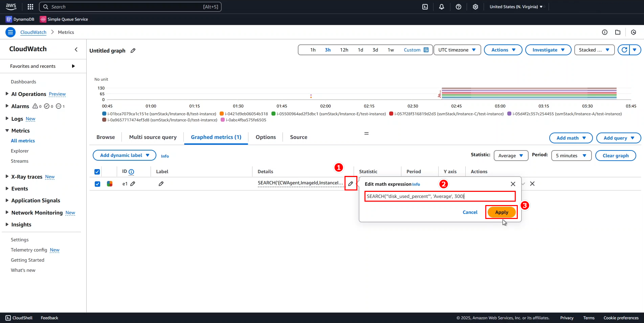Screen dimensions: 644x323
Task: Click the e1 metric color swatch
Action: coord(110,184)
